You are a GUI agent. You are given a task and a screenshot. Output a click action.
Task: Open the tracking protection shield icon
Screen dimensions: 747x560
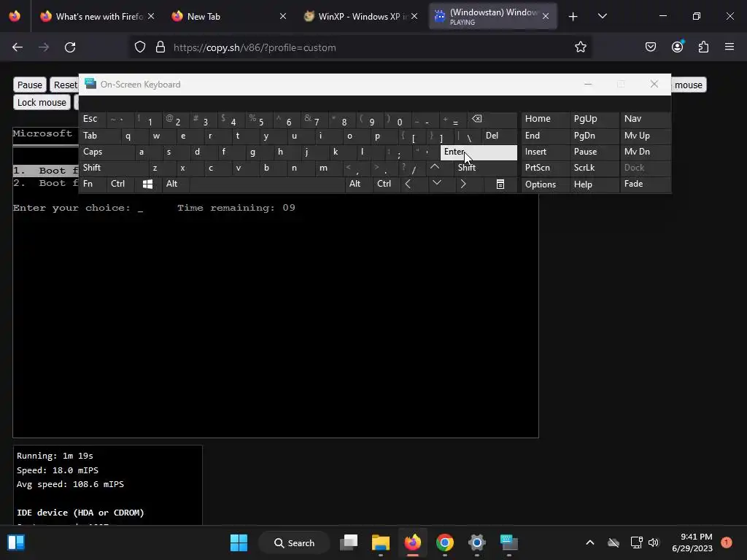tap(139, 47)
